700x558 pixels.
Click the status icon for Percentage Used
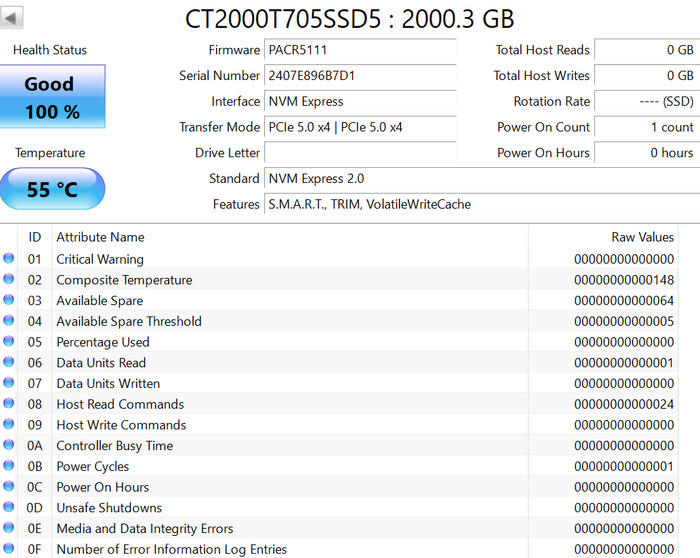(x=9, y=342)
